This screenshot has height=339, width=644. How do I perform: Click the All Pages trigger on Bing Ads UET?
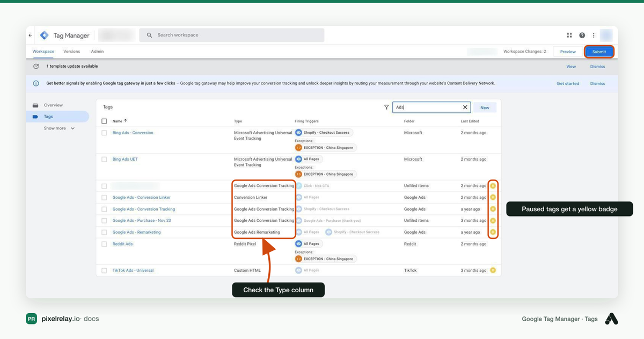coord(309,159)
